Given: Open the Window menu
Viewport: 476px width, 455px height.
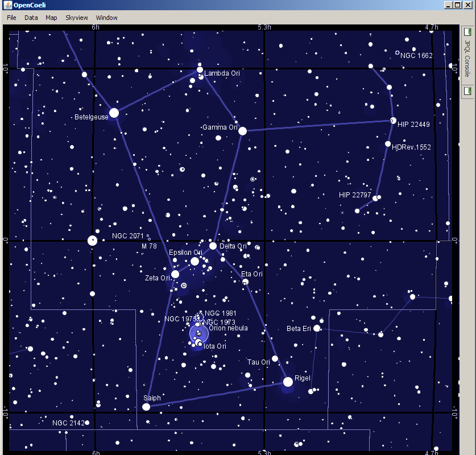Looking at the screenshot, I should click(106, 18).
